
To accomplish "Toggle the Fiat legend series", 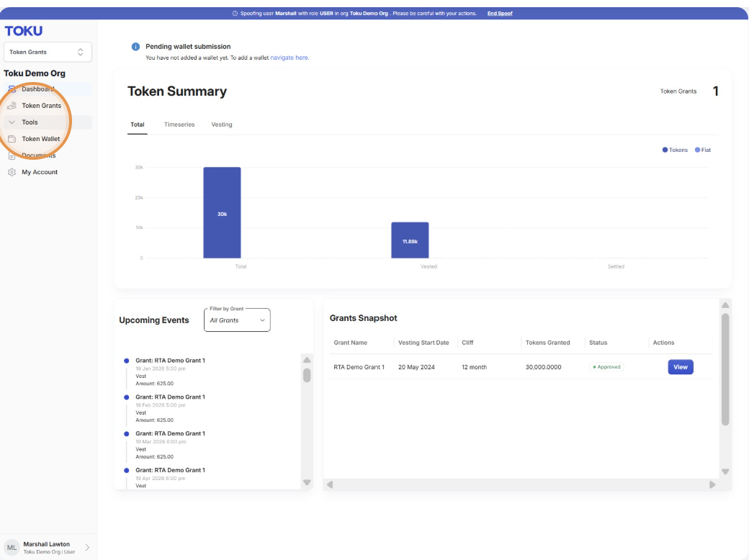I will [x=703, y=150].
